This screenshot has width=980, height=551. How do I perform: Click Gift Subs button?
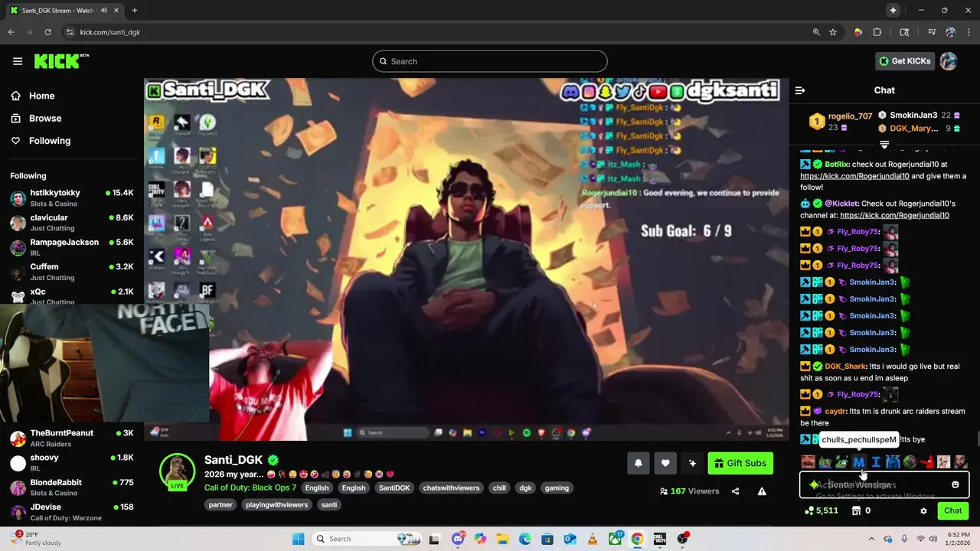click(740, 463)
